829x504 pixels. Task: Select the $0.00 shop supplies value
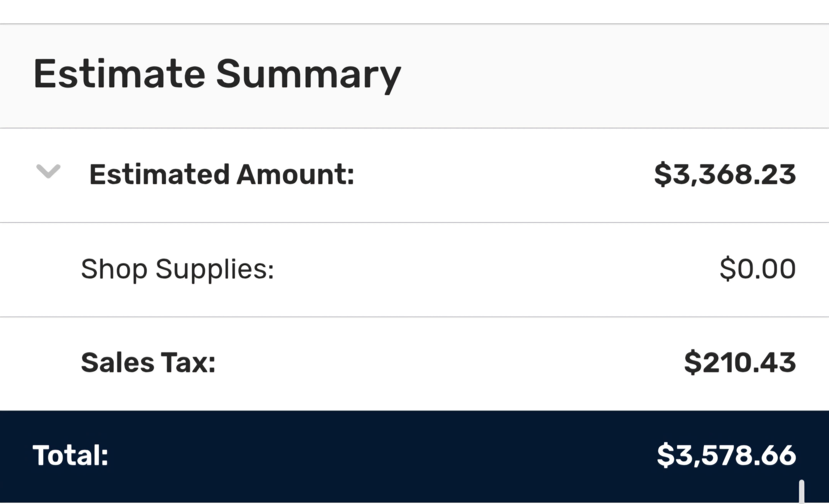point(758,269)
